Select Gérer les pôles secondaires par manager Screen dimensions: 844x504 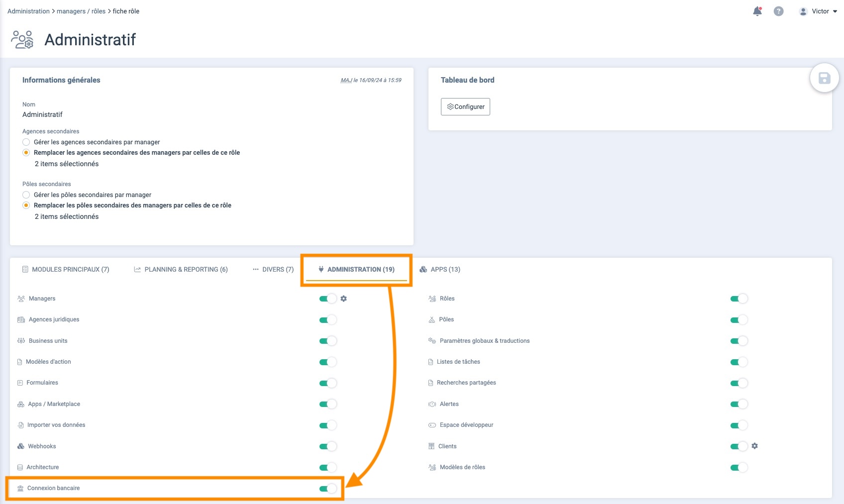pyautogui.click(x=26, y=195)
